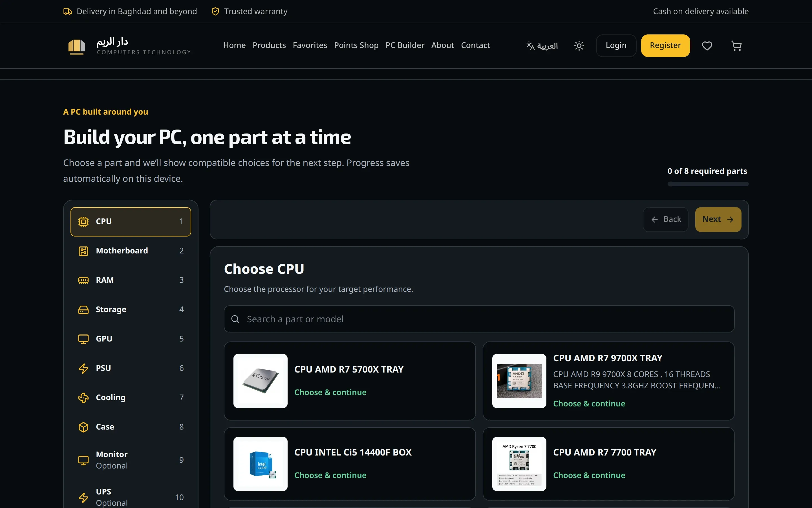Select the Case step
The height and width of the screenshot is (508, 812).
131,427
